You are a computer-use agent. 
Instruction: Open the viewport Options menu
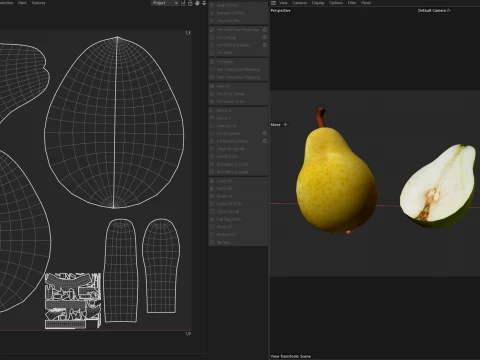point(336,3)
